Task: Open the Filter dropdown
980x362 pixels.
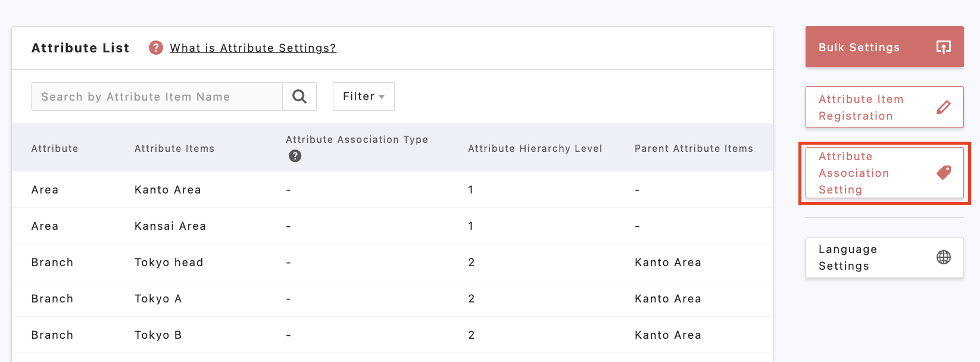Action: coord(363,96)
